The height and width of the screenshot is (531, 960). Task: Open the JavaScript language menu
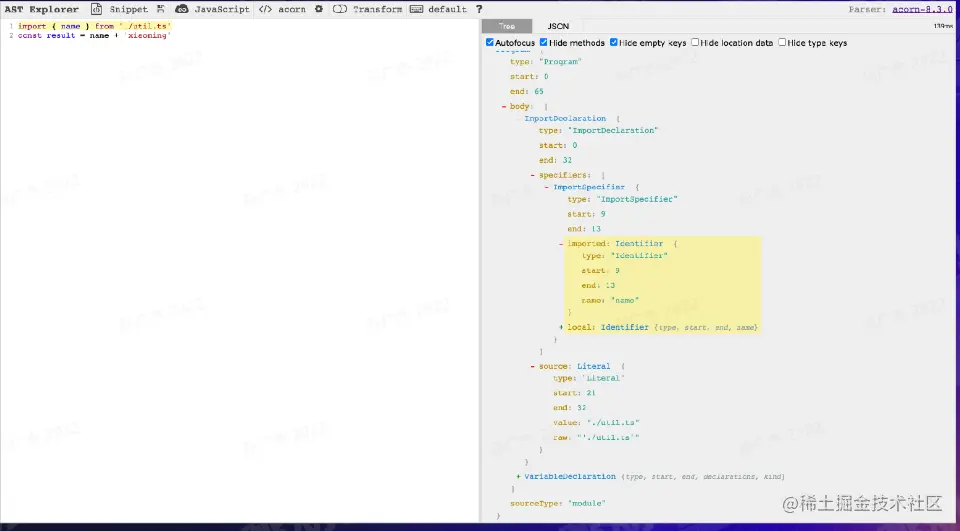tap(222, 9)
